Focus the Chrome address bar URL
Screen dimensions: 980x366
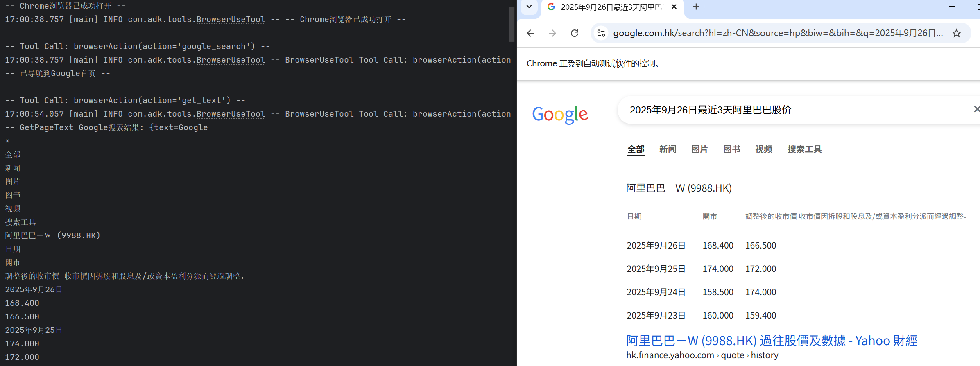(x=778, y=33)
